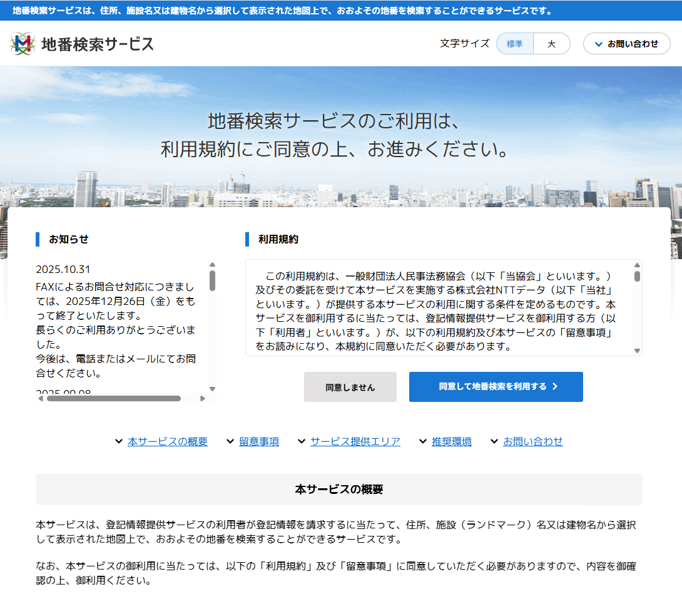This screenshot has height=616, width=682.
Task: Click the left scroll arrow in the お知らせ panel
Action: (41, 398)
